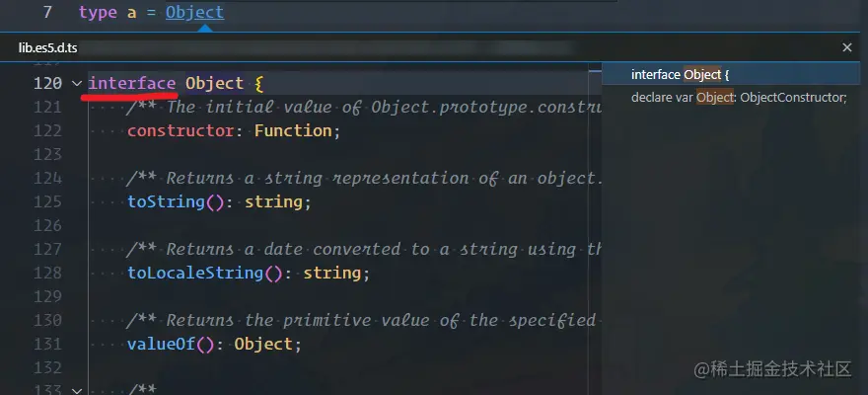
Task: Click line number 131 in the gutter
Action: [x=47, y=344]
